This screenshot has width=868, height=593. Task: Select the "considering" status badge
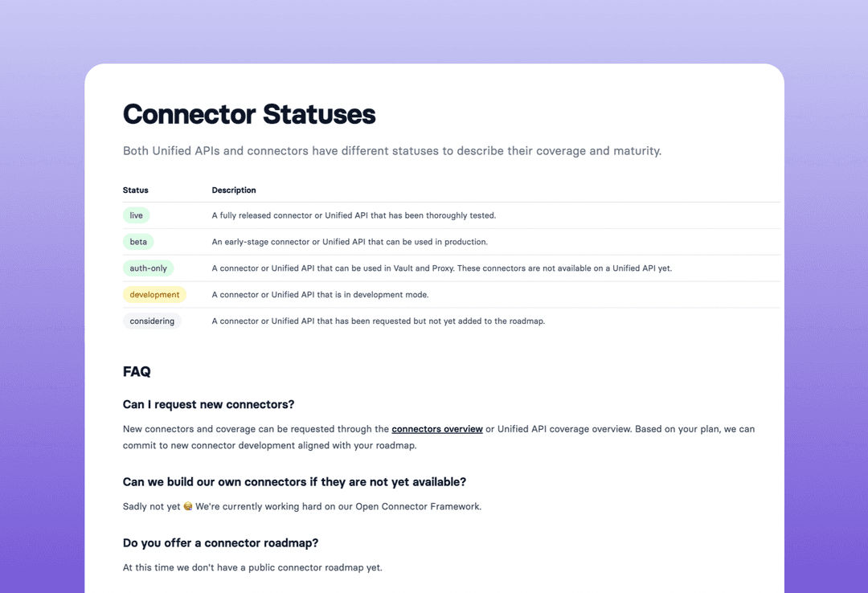click(152, 321)
